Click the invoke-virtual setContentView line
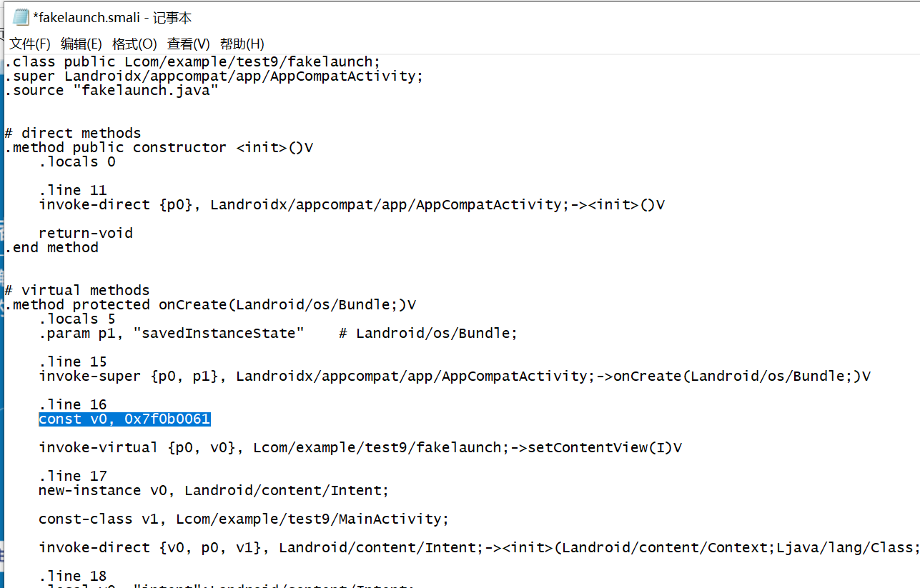Screen dimensions: 920x588 tap(360, 447)
